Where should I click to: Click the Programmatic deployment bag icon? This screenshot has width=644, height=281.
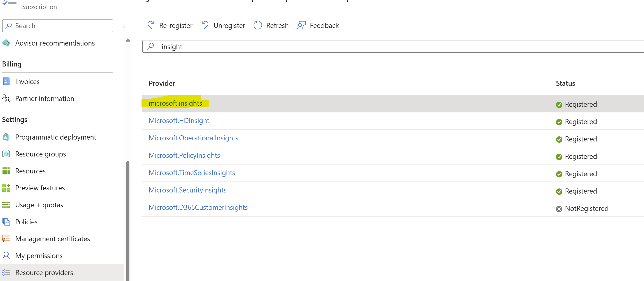tap(6, 137)
